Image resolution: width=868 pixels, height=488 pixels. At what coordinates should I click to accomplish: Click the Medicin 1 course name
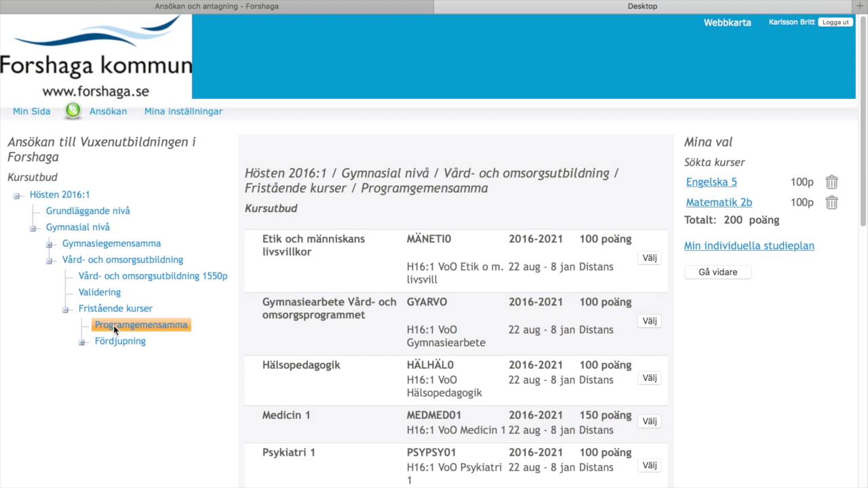[286, 415]
